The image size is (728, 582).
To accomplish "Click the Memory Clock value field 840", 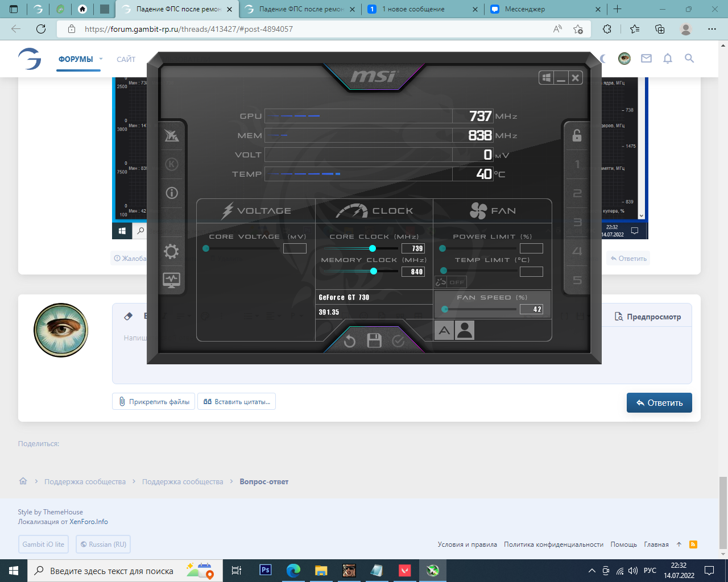I will point(413,272).
